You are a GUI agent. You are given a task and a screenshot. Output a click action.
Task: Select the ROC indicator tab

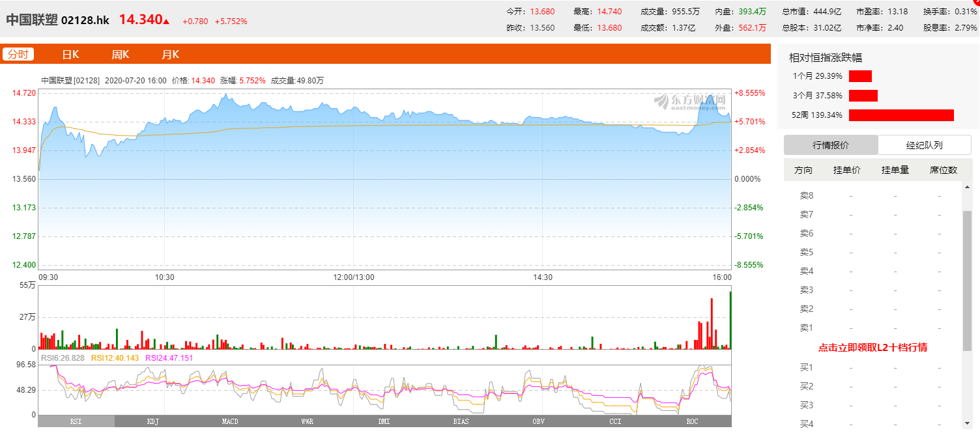(x=692, y=421)
